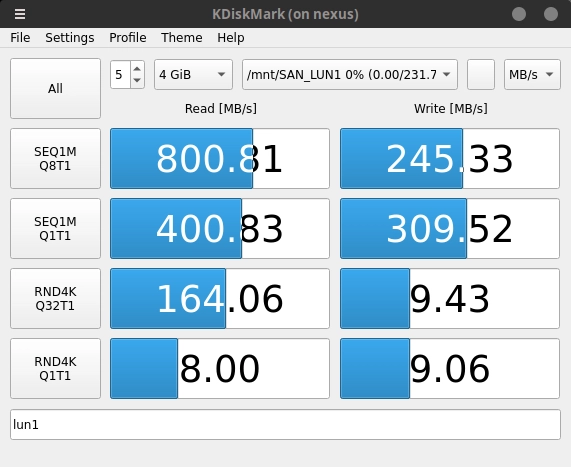This screenshot has height=467, width=571.
Task: Click the left round window control button
Action: click(x=519, y=14)
